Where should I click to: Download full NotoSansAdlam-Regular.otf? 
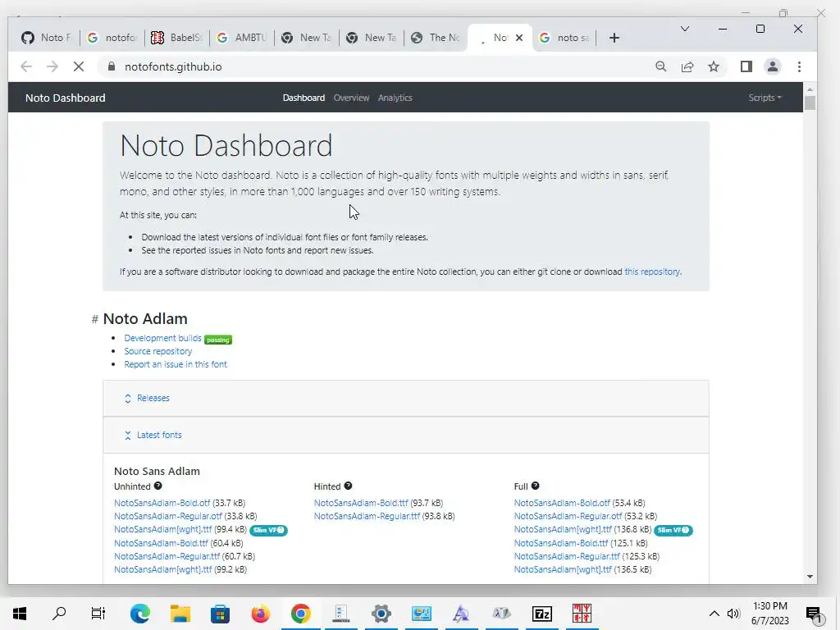click(568, 516)
